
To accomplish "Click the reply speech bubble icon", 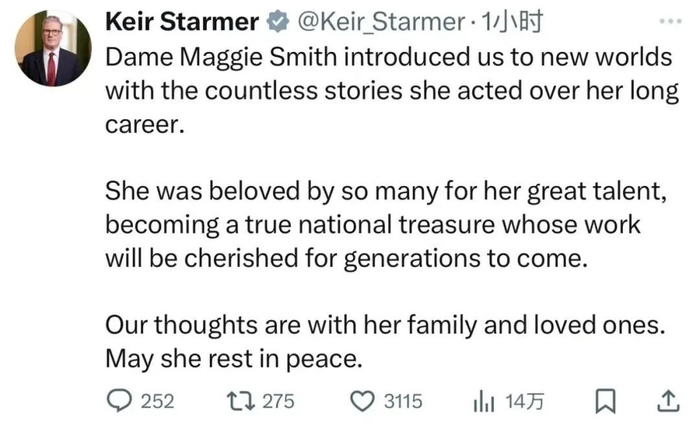I will tap(119, 401).
